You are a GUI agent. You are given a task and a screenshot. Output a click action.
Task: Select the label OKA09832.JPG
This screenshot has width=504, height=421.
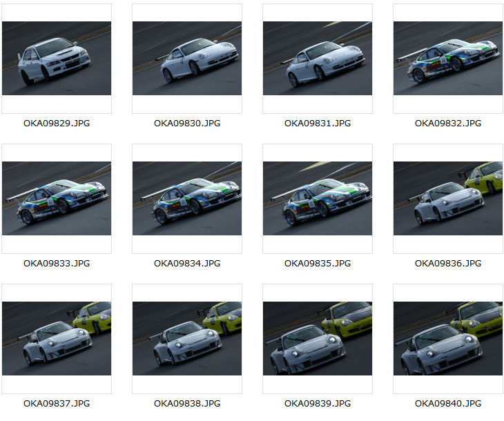click(x=448, y=124)
